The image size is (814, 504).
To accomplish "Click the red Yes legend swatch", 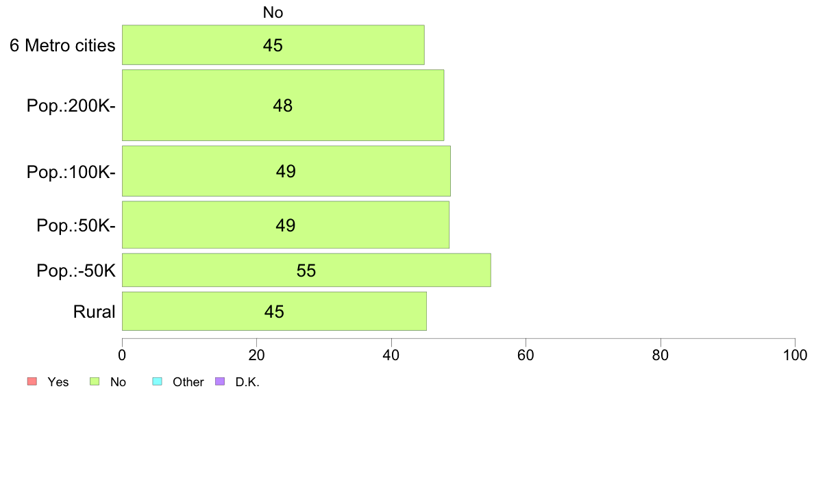I will click(x=32, y=381).
